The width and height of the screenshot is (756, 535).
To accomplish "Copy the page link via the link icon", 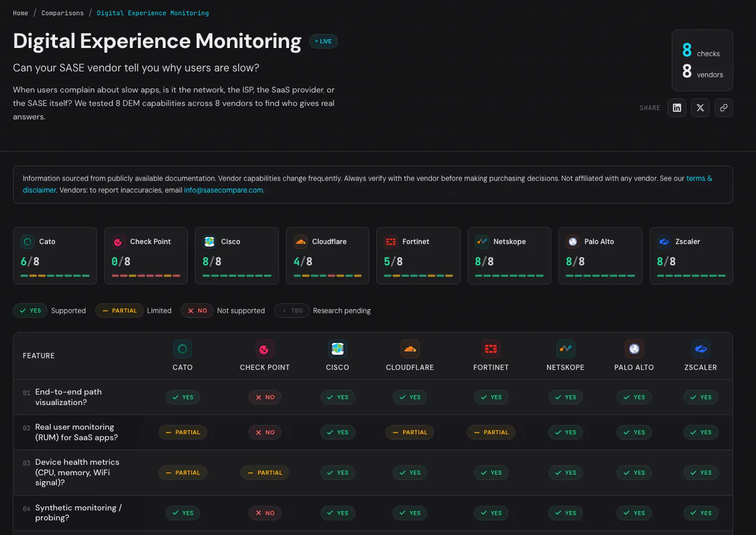I will [x=724, y=108].
